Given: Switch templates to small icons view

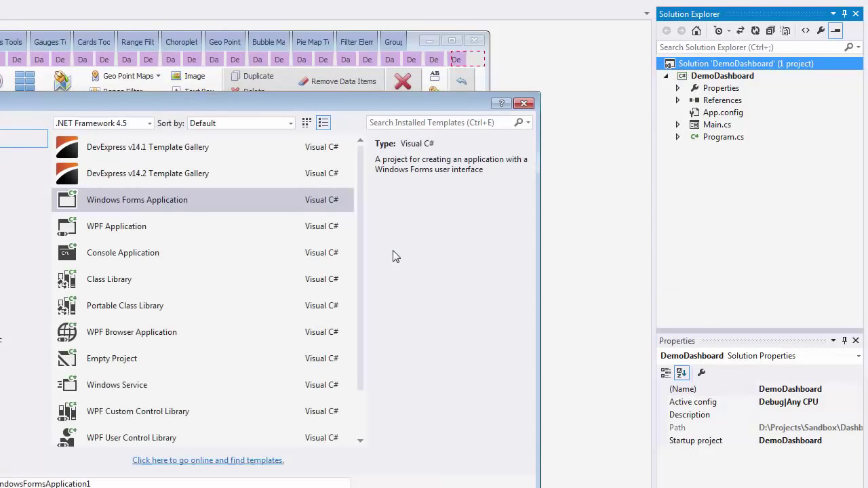Looking at the screenshot, I should tap(307, 123).
